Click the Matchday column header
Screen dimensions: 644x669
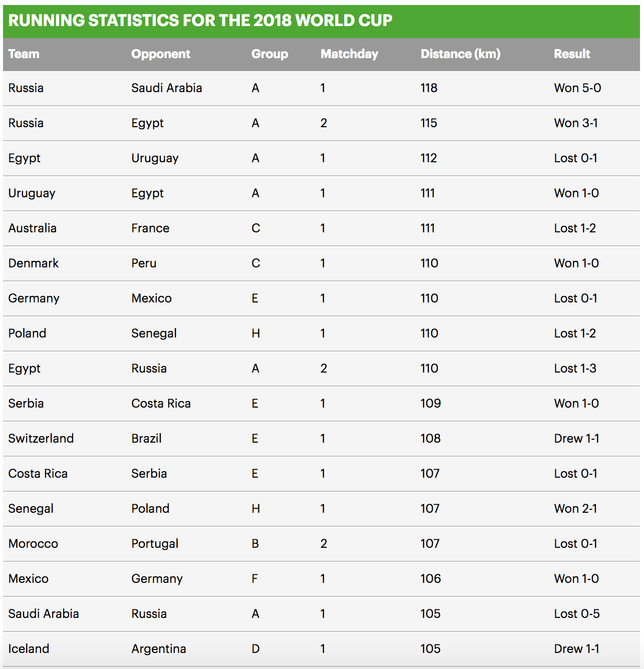click(x=349, y=54)
